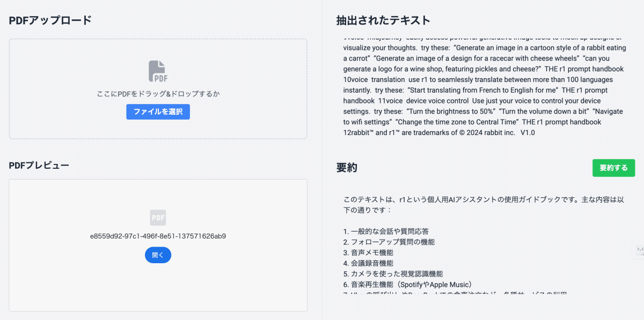Click the trademark line ending with V1.0
The width and height of the screenshot is (644, 320).
pyautogui.click(x=439, y=132)
